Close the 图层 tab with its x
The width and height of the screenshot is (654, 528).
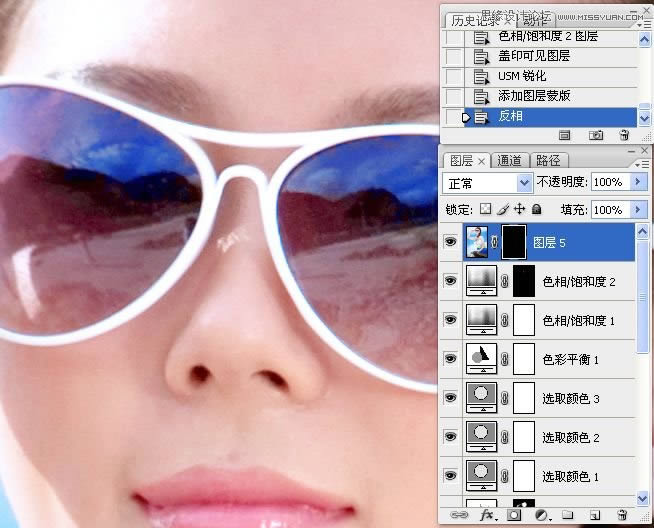click(481, 161)
